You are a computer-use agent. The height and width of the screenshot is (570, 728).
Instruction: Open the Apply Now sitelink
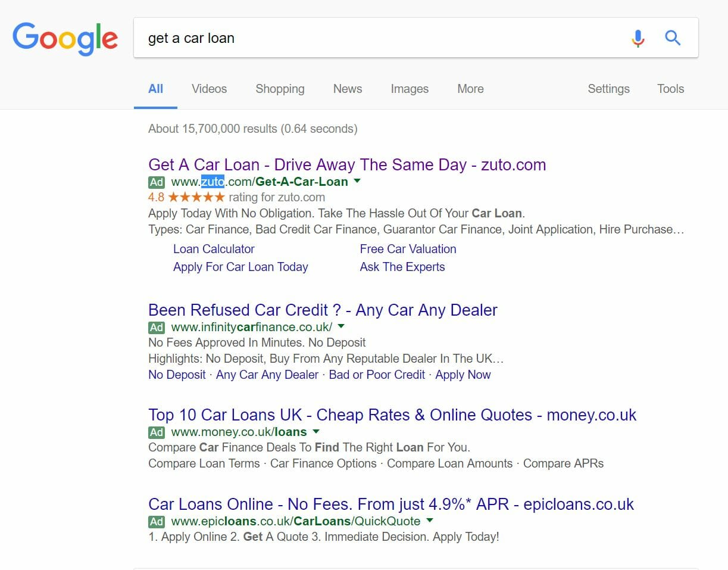(463, 375)
